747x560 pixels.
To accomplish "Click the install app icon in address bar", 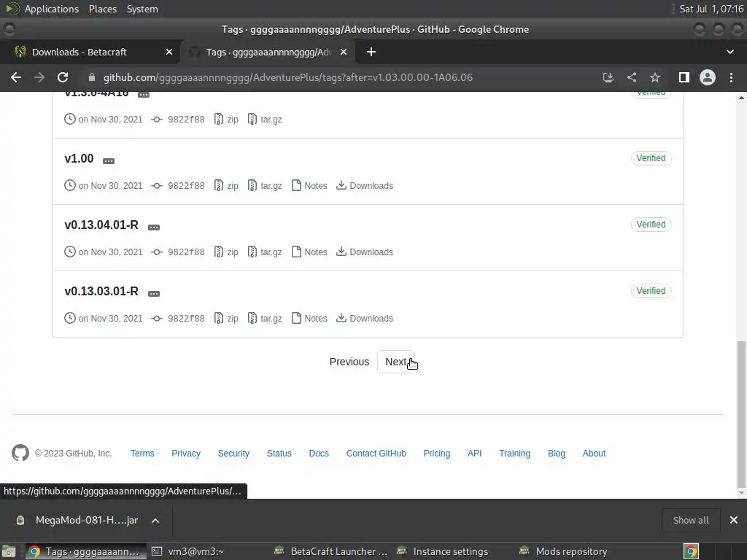I will tap(608, 77).
